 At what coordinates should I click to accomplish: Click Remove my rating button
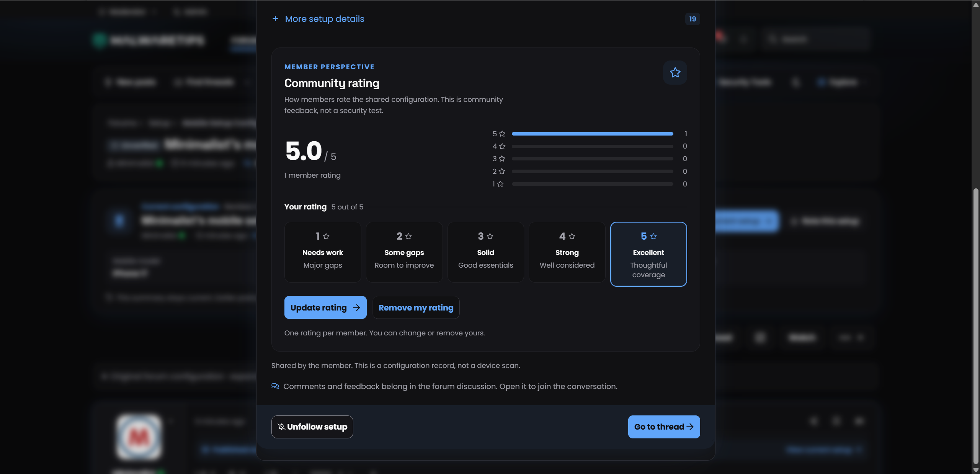tap(416, 307)
